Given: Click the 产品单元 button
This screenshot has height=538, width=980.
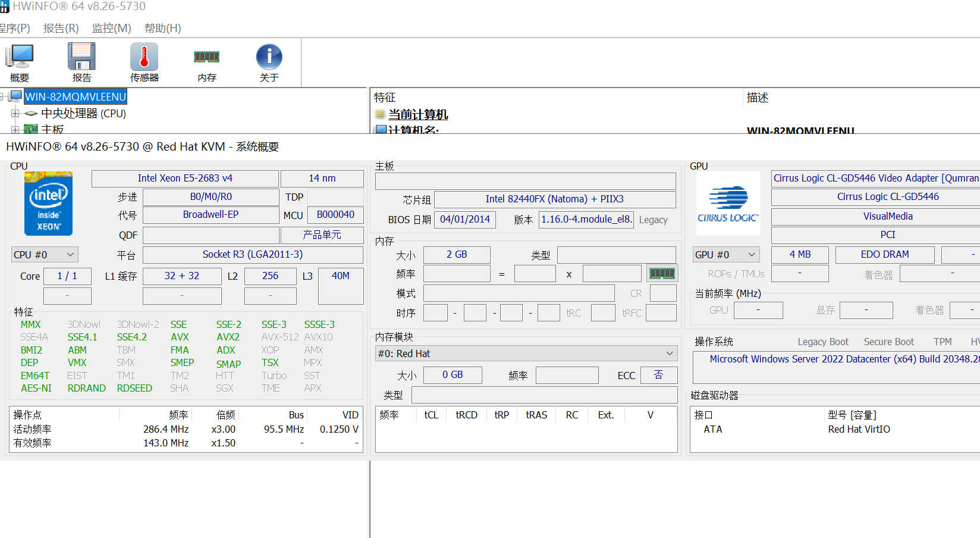Looking at the screenshot, I should pyautogui.click(x=322, y=235).
